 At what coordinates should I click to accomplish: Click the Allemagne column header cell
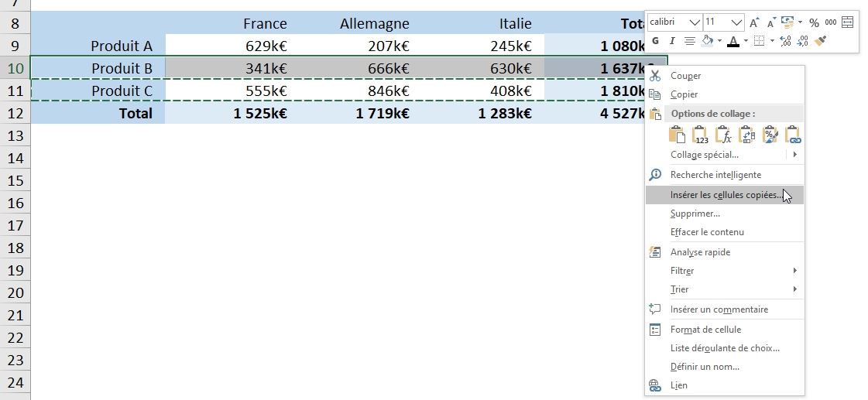click(x=350, y=24)
